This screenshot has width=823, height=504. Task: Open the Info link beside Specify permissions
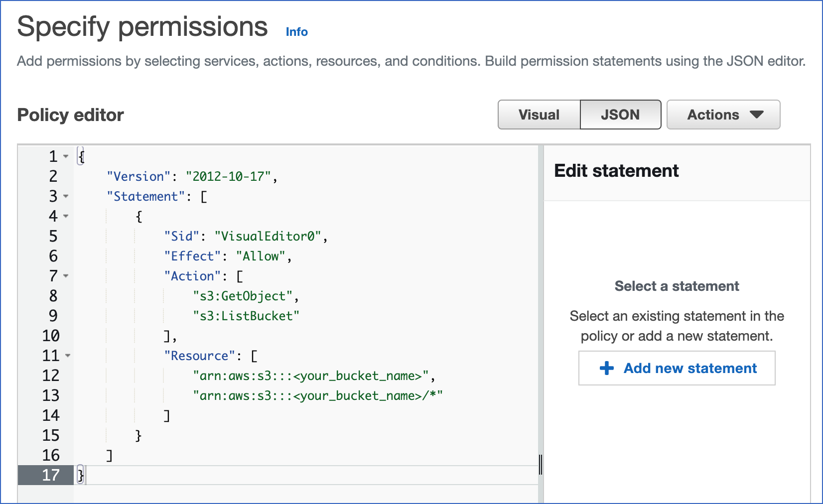click(x=296, y=32)
